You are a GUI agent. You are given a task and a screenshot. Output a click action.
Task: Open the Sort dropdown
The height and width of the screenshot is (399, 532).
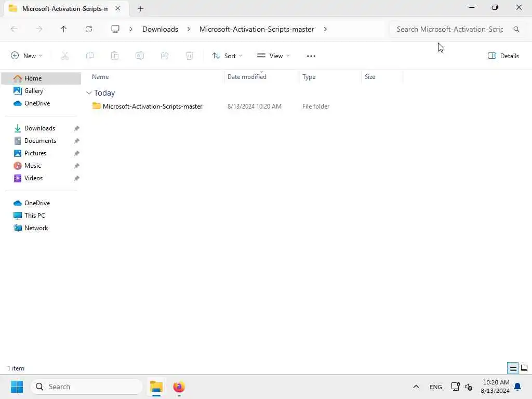[227, 56]
